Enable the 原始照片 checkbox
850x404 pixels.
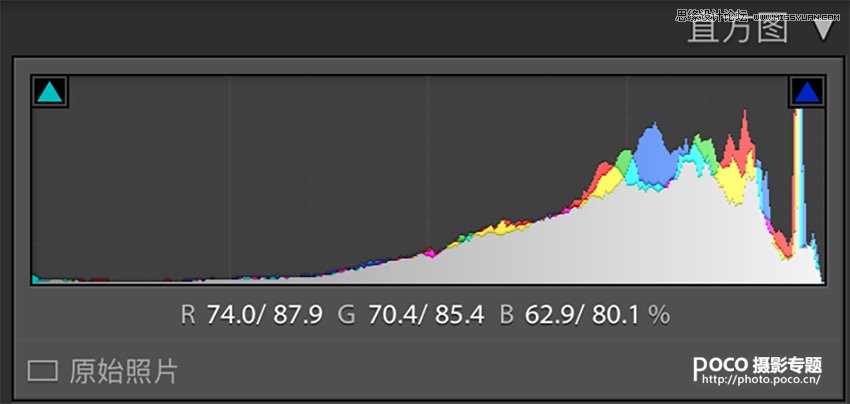click(x=43, y=372)
